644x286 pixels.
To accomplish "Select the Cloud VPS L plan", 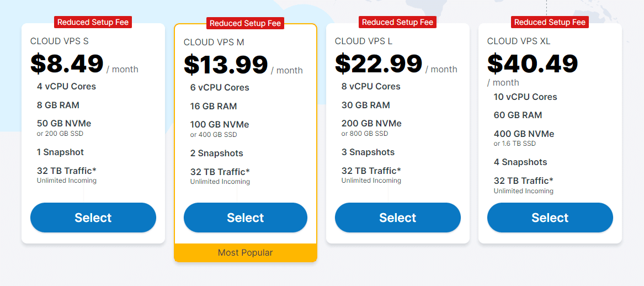I will click(397, 218).
